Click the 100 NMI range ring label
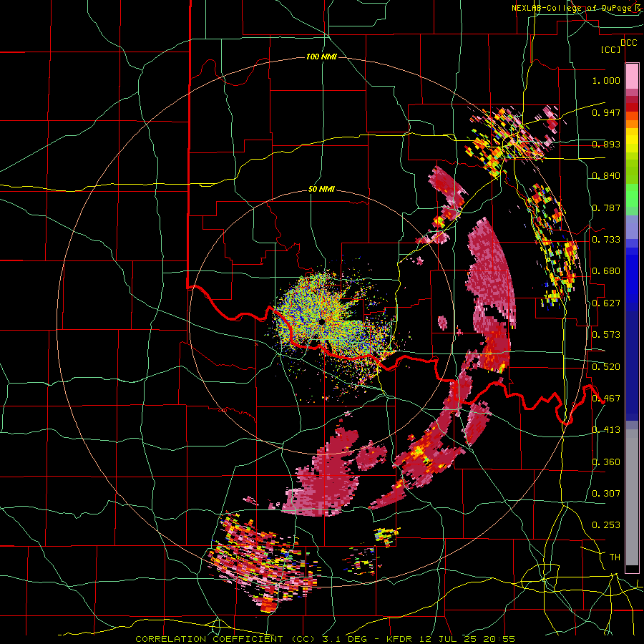 [321, 57]
